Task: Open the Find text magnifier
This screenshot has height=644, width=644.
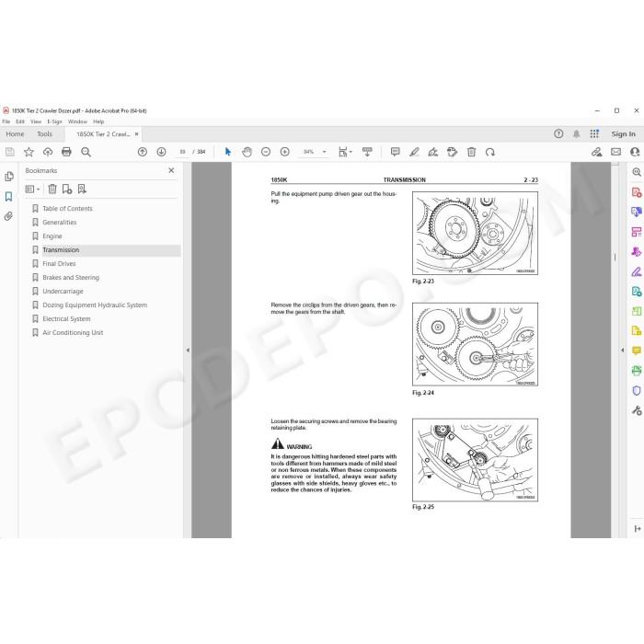Action: click(86, 152)
